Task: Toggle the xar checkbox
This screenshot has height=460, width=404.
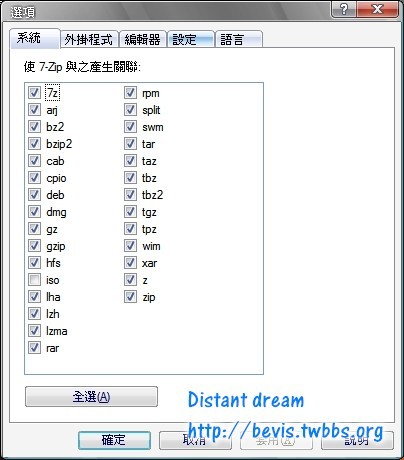Action: 130,263
